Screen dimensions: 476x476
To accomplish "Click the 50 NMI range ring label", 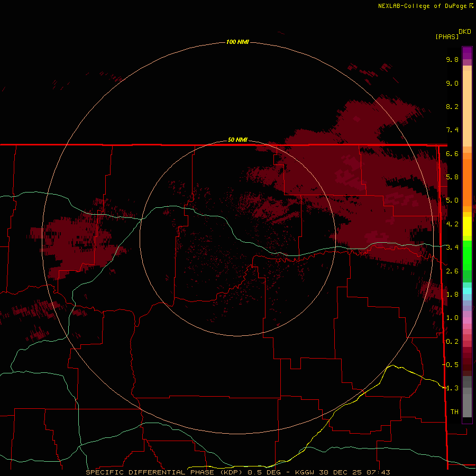I will [237, 140].
